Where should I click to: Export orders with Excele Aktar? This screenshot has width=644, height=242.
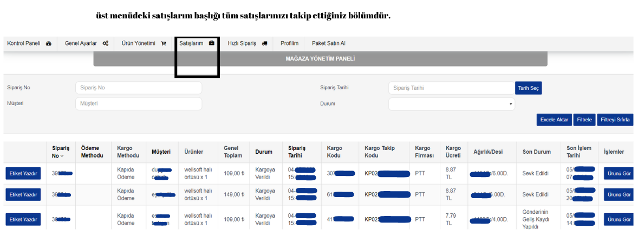tap(554, 120)
